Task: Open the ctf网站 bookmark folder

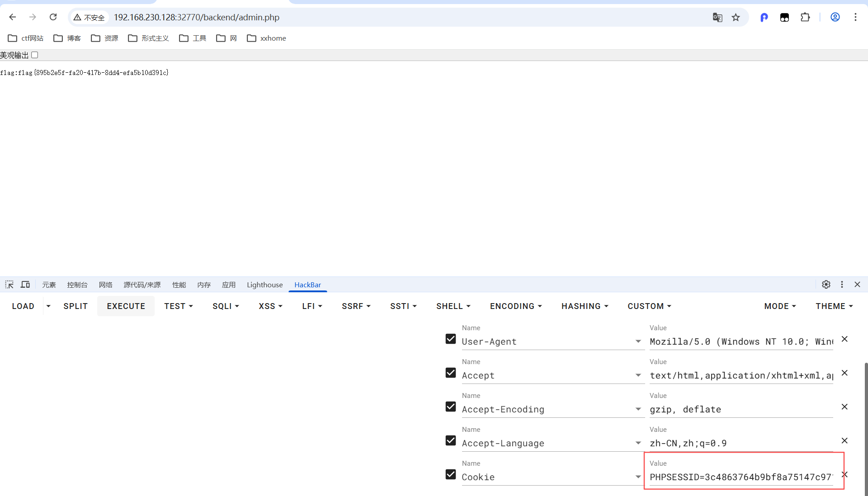Action: (26, 38)
